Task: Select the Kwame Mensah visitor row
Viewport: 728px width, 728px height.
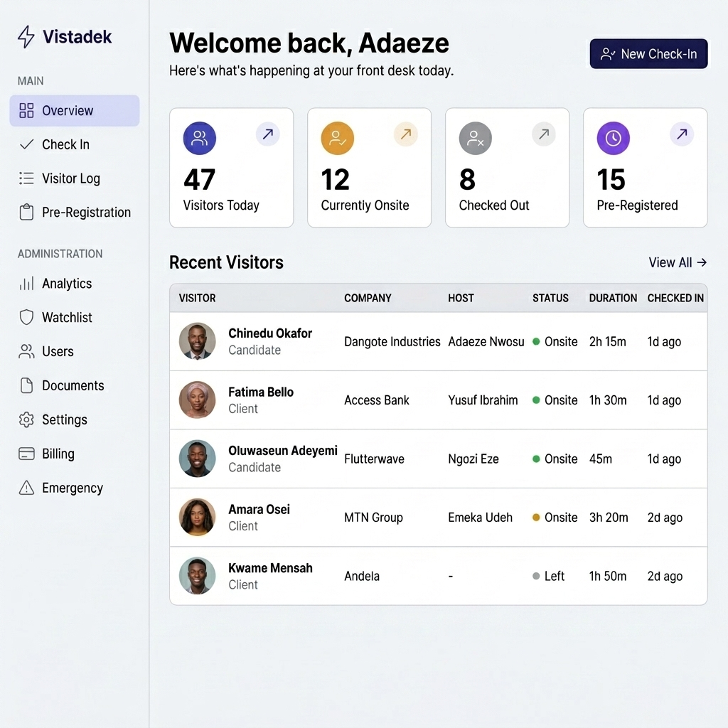Action: [438, 576]
